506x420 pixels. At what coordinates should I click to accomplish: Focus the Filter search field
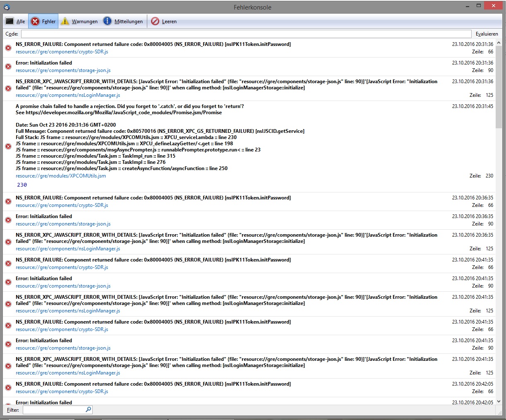58,410
